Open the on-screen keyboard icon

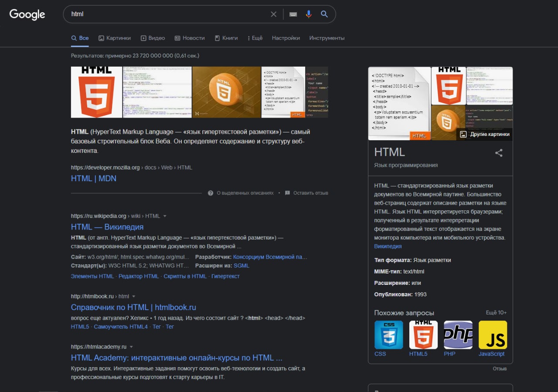coord(293,14)
